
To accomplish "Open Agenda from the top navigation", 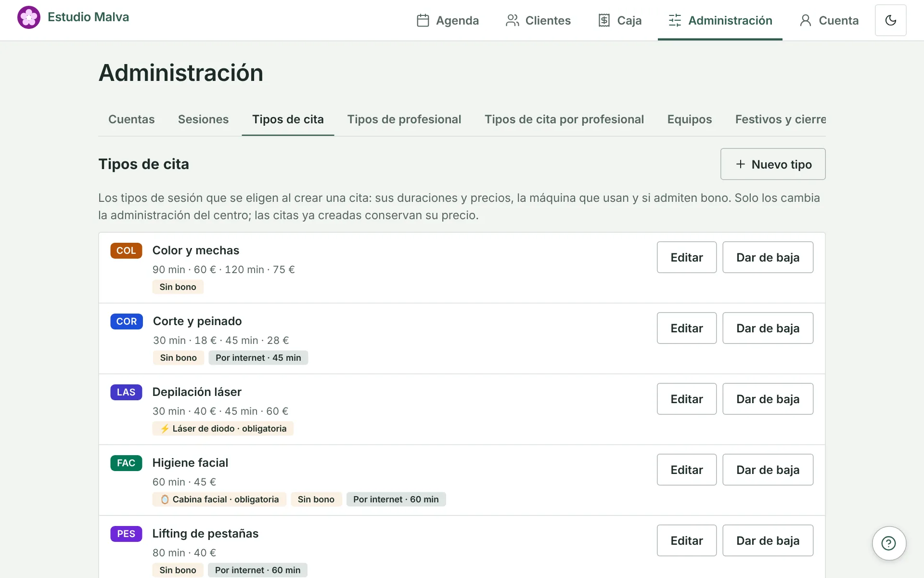I will 448,20.
